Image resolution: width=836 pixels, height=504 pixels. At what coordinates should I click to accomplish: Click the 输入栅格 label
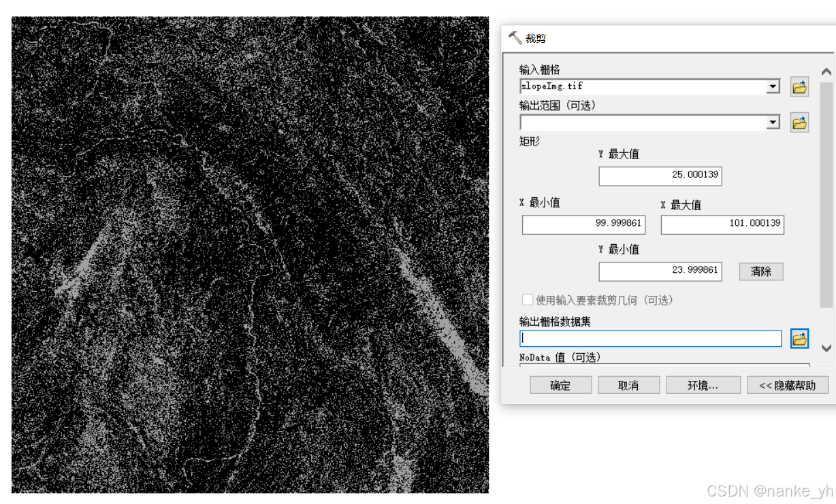(x=540, y=70)
